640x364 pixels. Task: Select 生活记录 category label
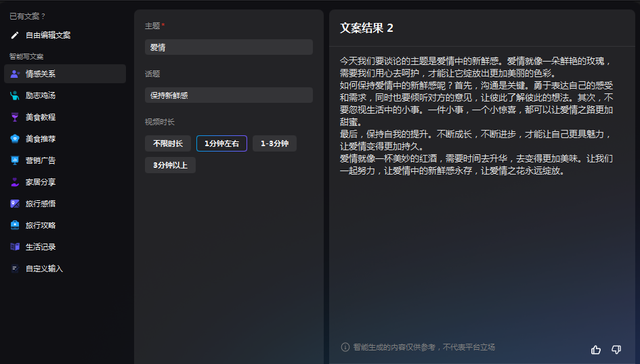click(41, 246)
